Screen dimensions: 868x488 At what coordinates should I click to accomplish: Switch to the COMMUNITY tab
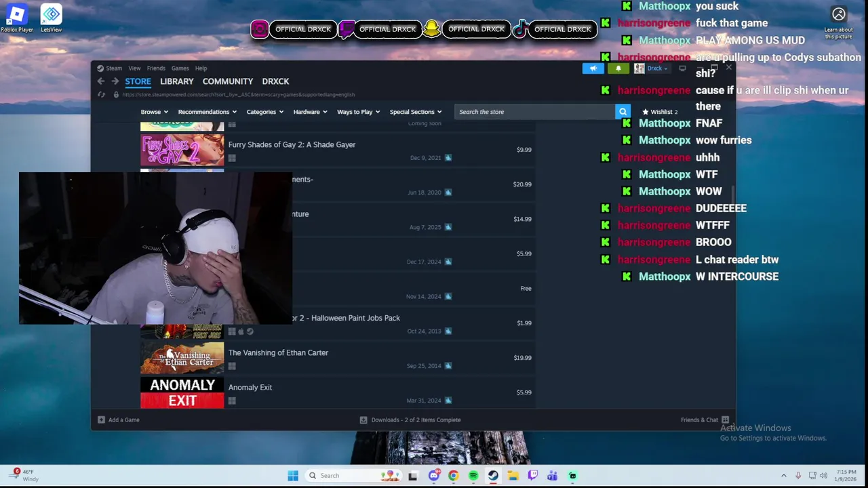[227, 81]
